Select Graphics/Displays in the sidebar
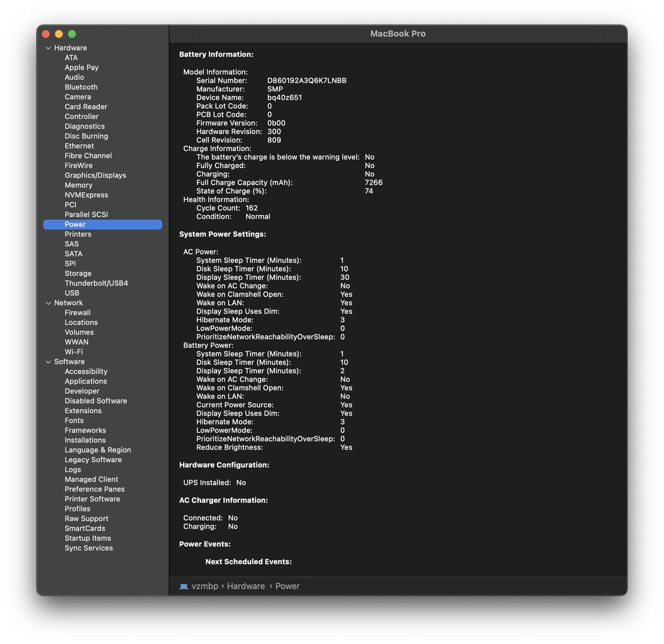 (x=95, y=175)
